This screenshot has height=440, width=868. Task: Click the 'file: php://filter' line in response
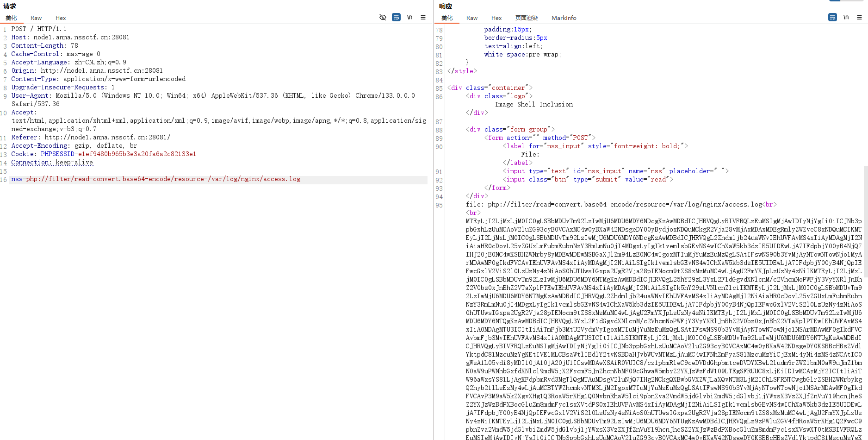point(621,205)
